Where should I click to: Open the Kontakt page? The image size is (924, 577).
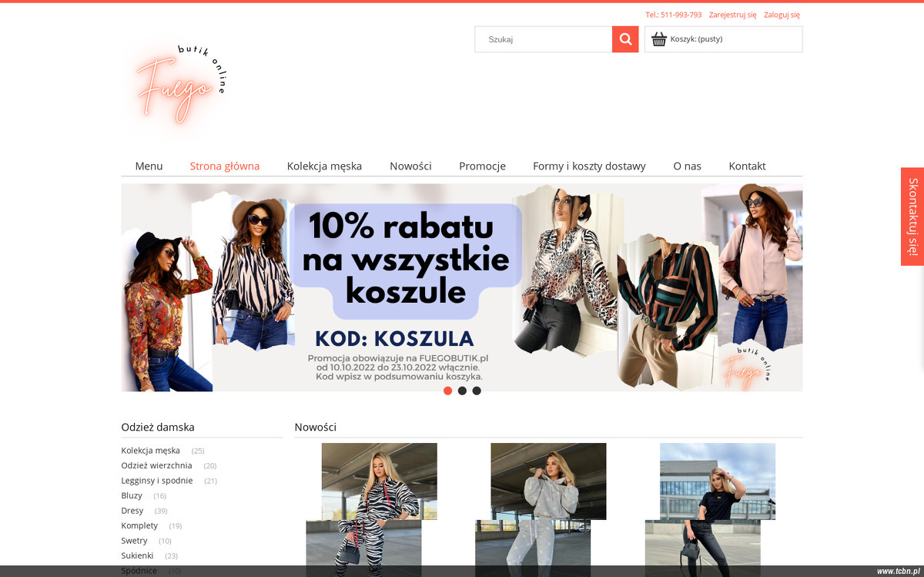tap(747, 166)
